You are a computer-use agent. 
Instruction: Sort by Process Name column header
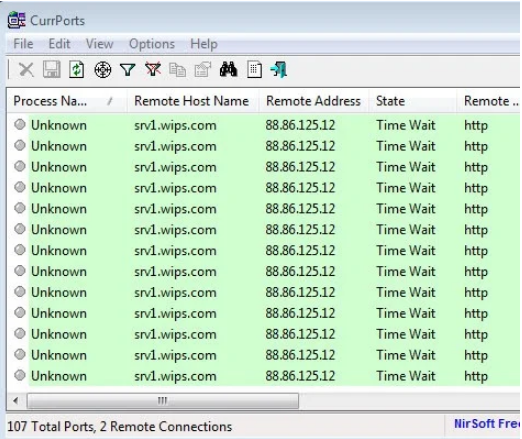(67, 101)
